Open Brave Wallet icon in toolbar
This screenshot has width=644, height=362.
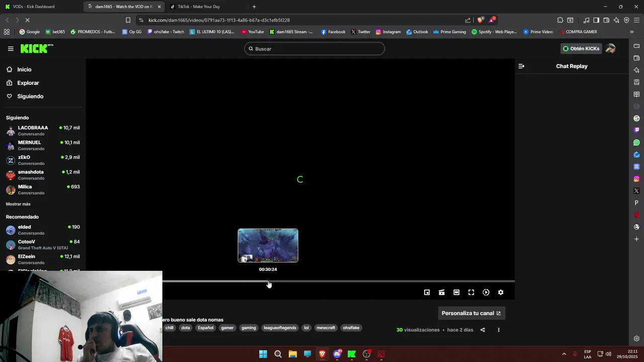606,20
